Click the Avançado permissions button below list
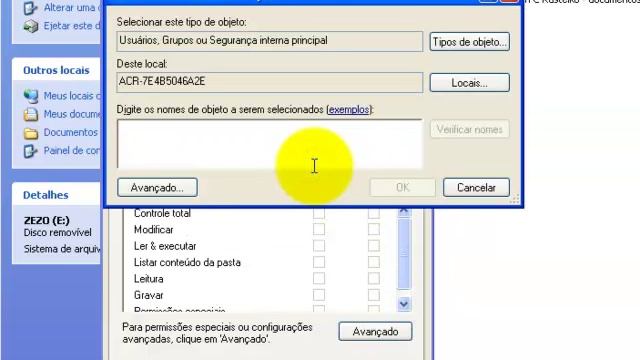This screenshot has width=640, height=360. click(375, 331)
